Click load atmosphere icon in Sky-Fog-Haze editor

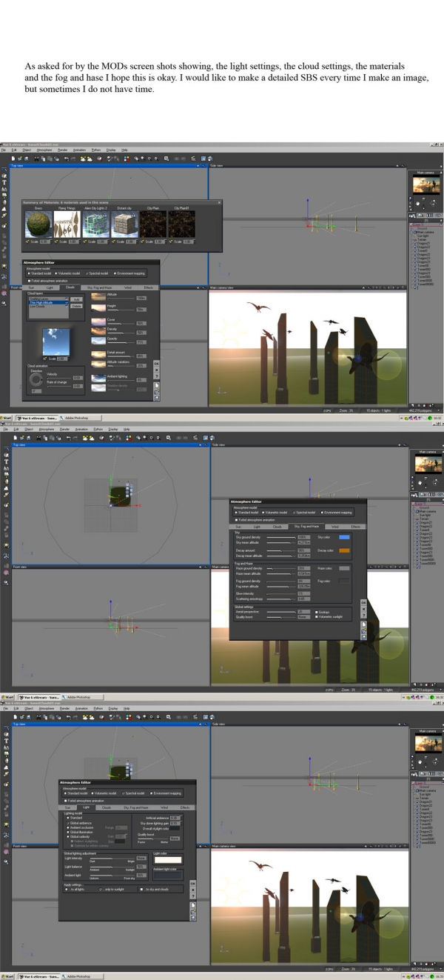(x=363, y=631)
